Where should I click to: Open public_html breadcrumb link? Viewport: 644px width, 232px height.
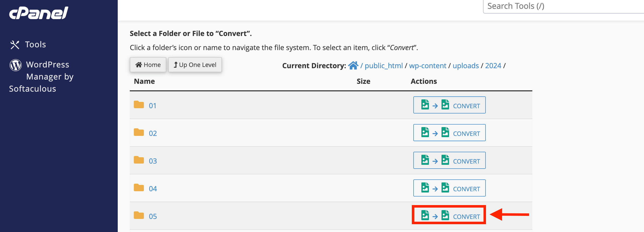point(384,66)
